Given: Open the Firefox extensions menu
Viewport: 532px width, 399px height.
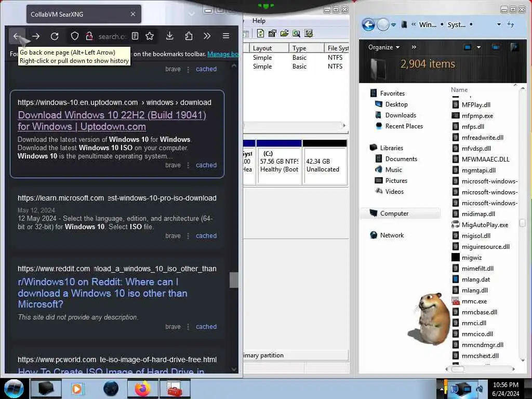Looking at the screenshot, I should coord(189,36).
